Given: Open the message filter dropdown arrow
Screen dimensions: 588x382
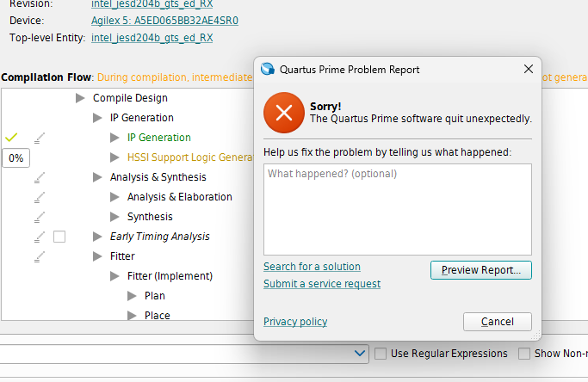Looking at the screenshot, I should pyautogui.click(x=360, y=353).
